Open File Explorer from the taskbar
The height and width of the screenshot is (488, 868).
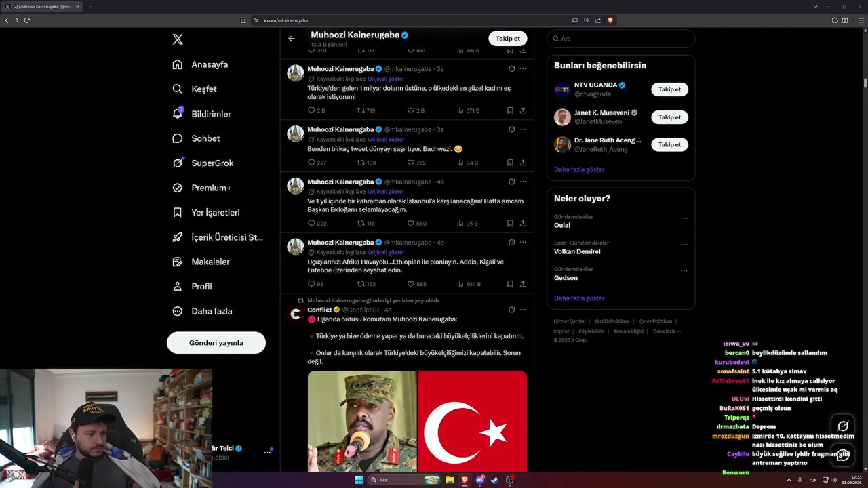click(x=450, y=480)
